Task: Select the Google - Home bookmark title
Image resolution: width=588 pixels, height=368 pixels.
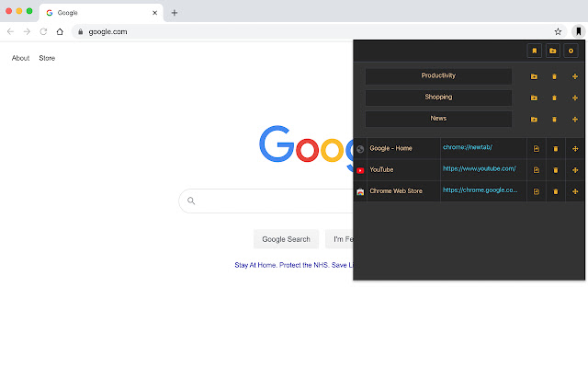Action: (x=390, y=148)
